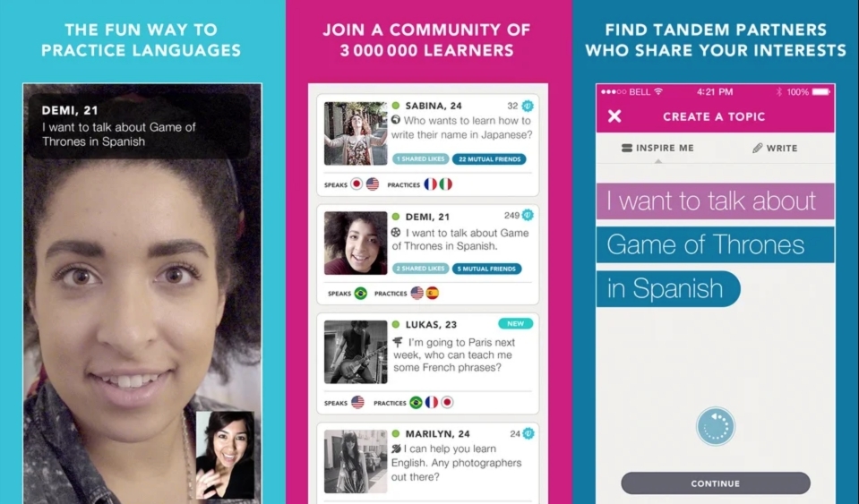Click the verified badge next to Demi's 249
The image size is (859, 504).
tap(528, 215)
